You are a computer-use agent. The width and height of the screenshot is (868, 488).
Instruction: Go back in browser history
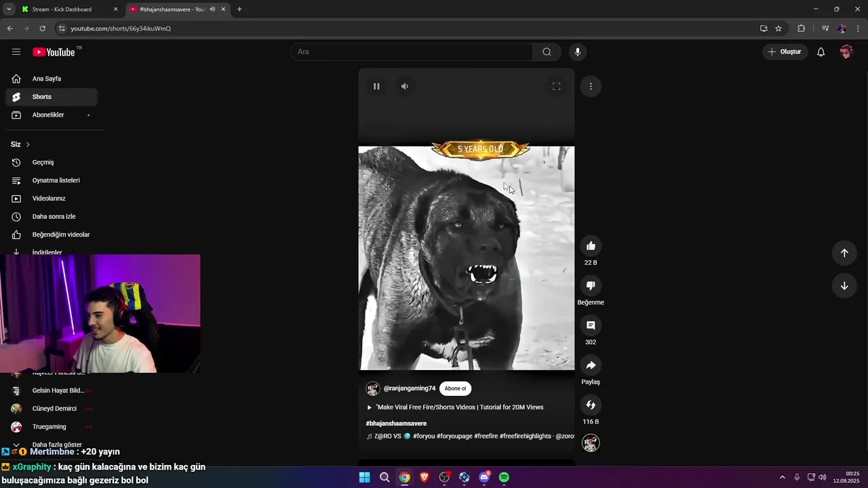pyautogui.click(x=9, y=28)
